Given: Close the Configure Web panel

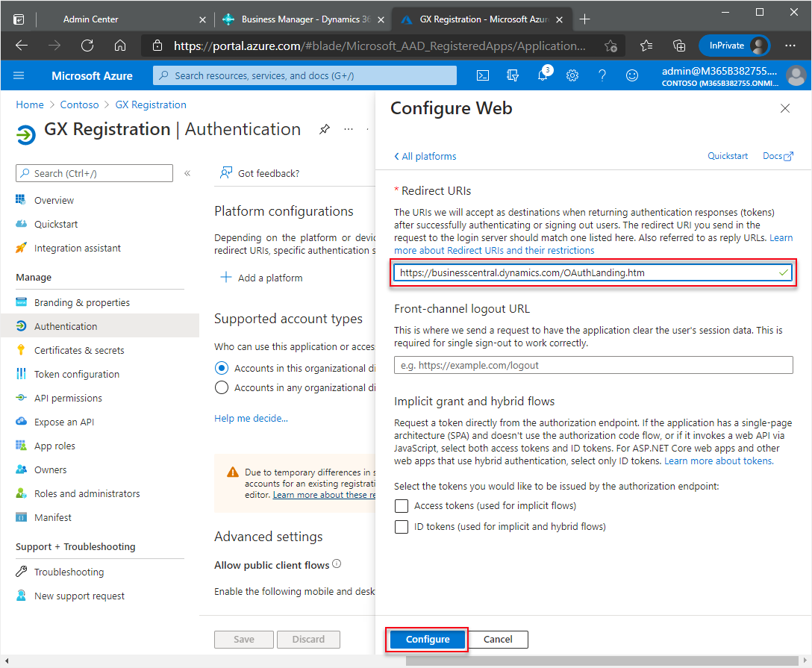Looking at the screenshot, I should point(784,109).
